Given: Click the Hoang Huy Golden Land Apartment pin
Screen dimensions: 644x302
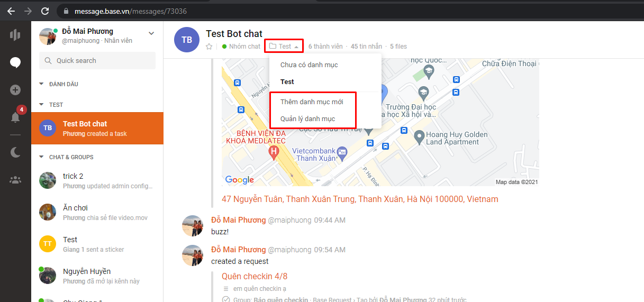Looking at the screenshot, I should tap(419, 136).
